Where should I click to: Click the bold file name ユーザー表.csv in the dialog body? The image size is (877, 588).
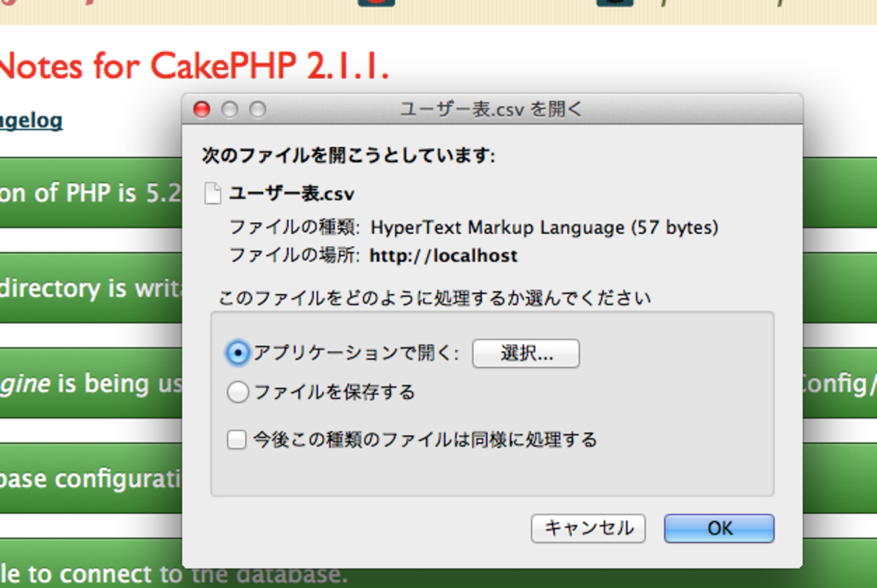291,194
